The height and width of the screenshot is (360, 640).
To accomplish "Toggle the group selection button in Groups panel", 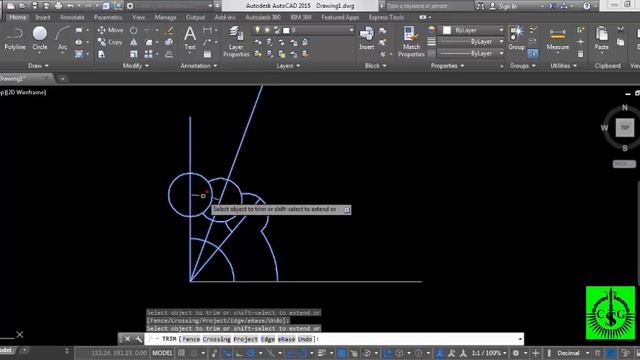I will click(533, 53).
